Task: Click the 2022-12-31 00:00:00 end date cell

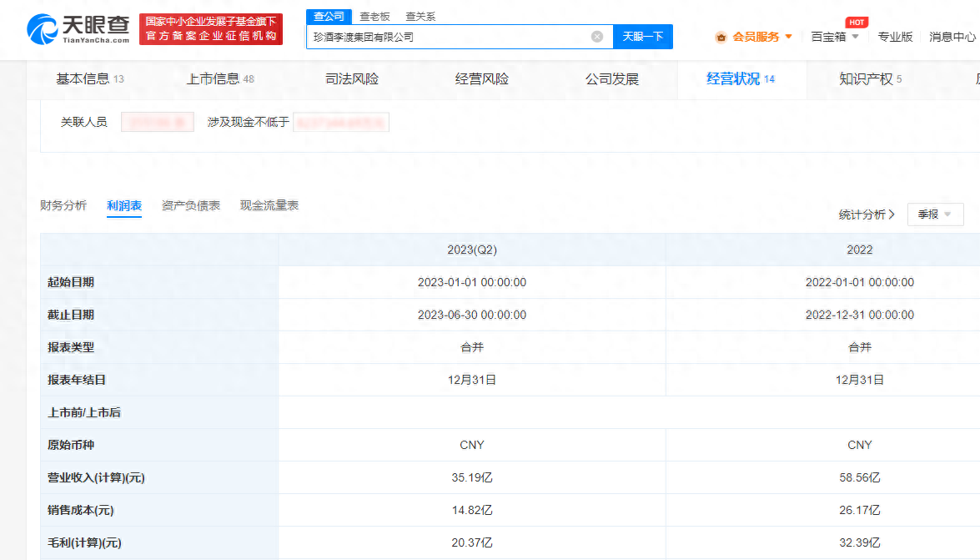Action: (859, 315)
